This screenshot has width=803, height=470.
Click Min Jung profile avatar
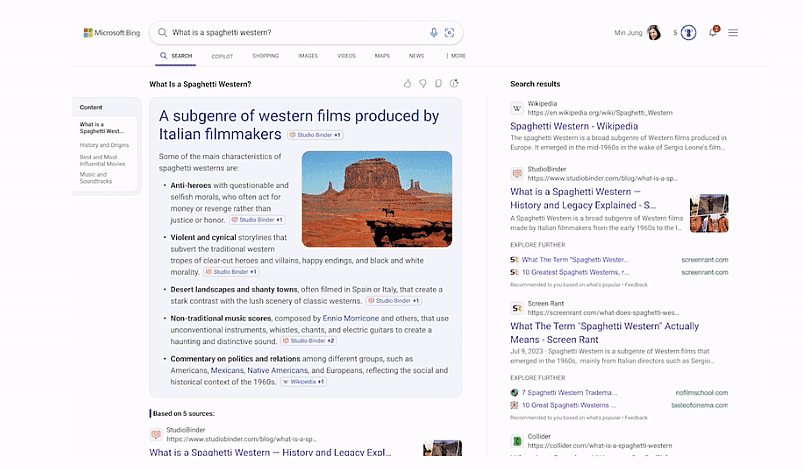[654, 33]
